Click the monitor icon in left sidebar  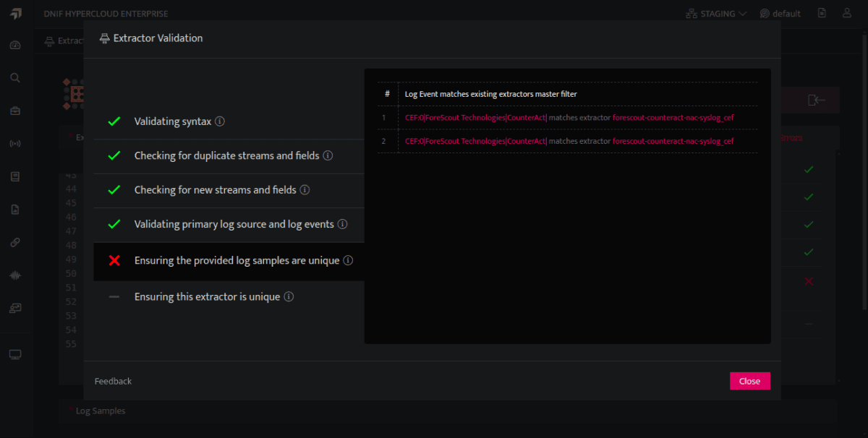[15, 354]
